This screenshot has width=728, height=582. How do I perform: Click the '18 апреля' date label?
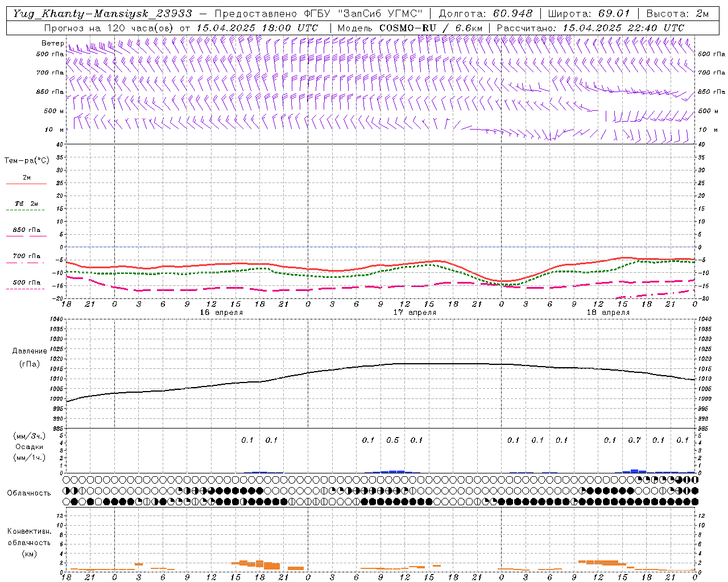coord(608,313)
